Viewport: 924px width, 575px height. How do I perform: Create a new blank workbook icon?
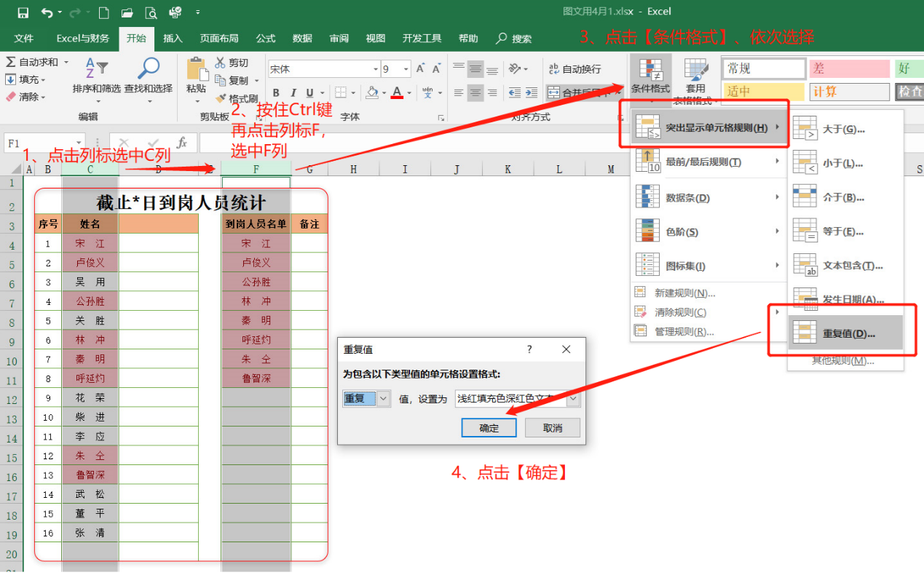point(103,12)
